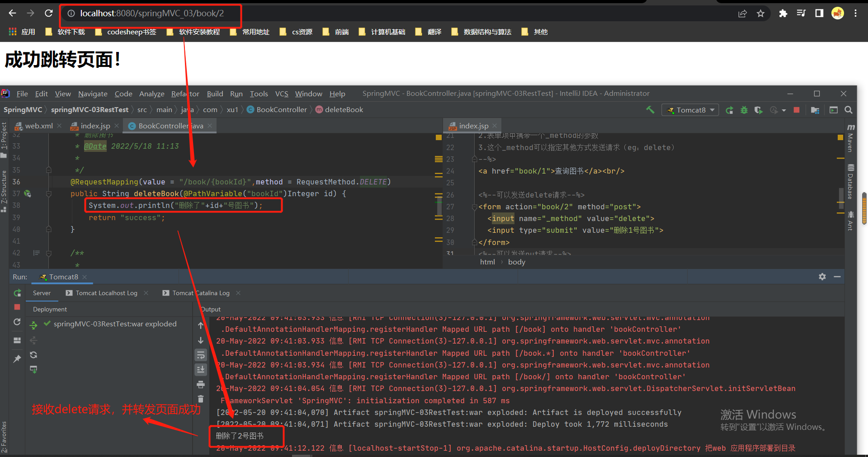This screenshot has height=457, width=868.
Task: Open the Tools menu
Action: (x=259, y=94)
